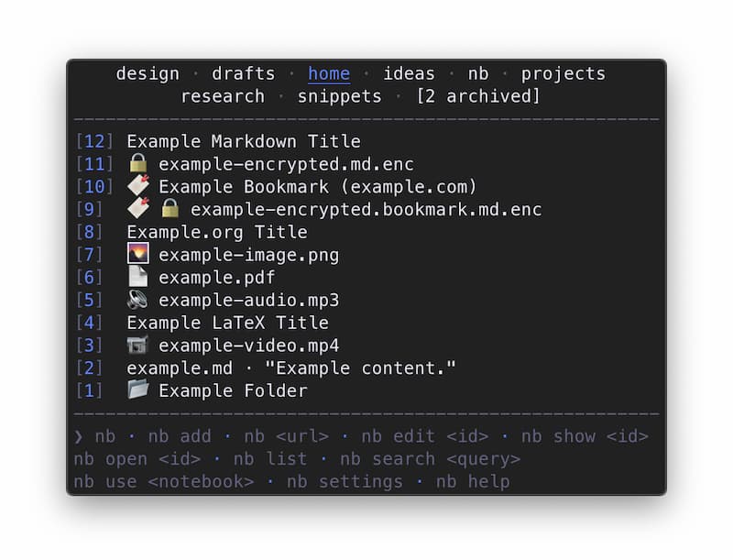Click the bookmark tag icon beside Example Bookmark
Screen dimensions: 733x560
(138, 186)
